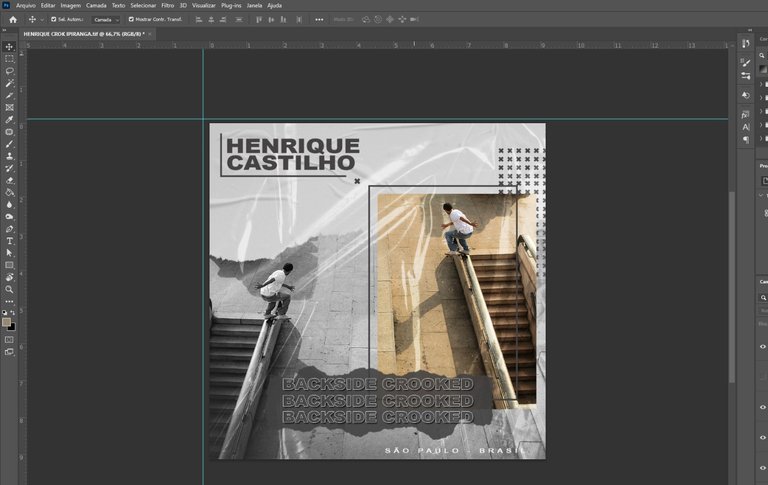Toggle the 'Sel. Autom.' checkbox
The image size is (768, 485).
tap(54, 20)
